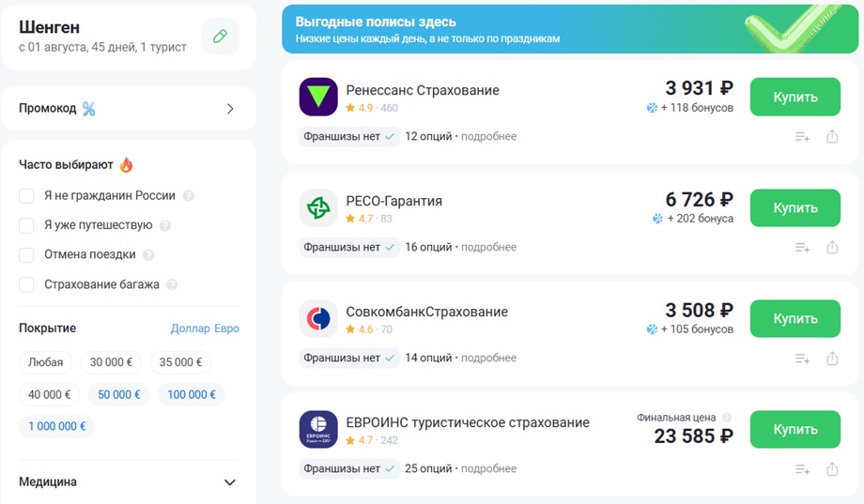
Task: Click the 4.7 · 242 rating text
Action: [378, 440]
